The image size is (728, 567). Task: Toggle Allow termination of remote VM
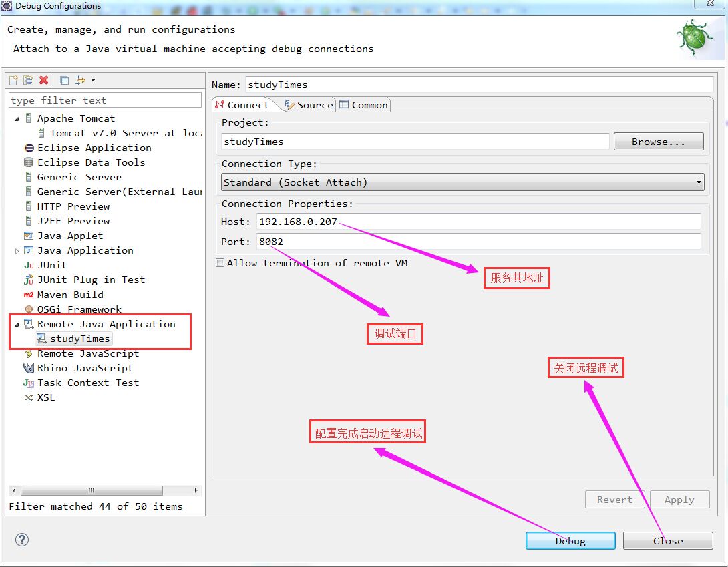click(220, 263)
